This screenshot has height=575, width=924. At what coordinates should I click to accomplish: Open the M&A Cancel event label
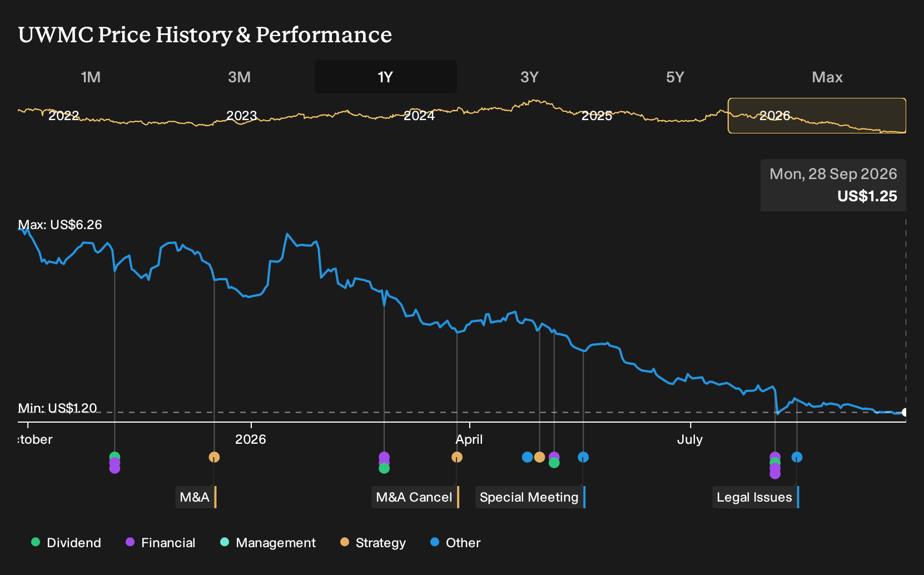[x=415, y=497]
